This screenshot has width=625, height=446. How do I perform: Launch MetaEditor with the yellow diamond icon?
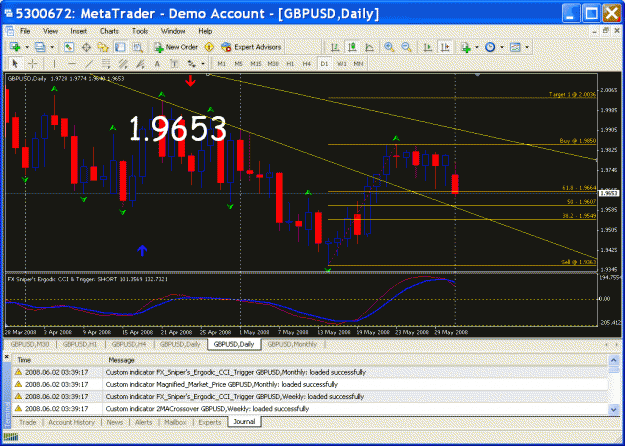(x=209, y=47)
